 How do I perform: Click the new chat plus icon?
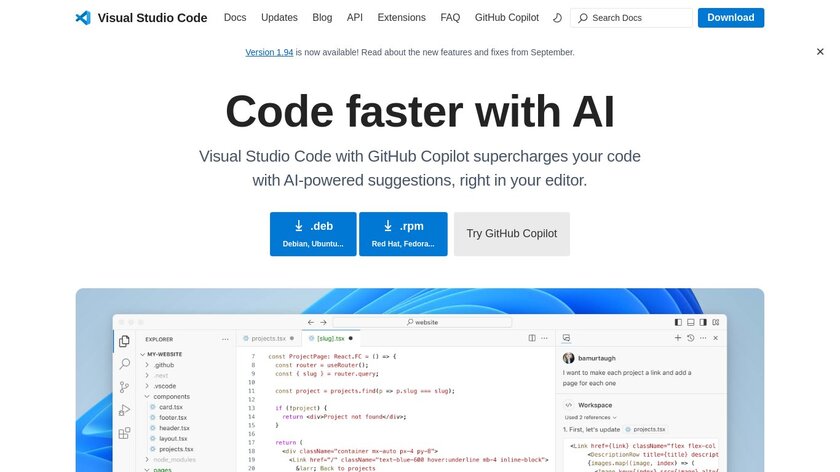(678, 338)
